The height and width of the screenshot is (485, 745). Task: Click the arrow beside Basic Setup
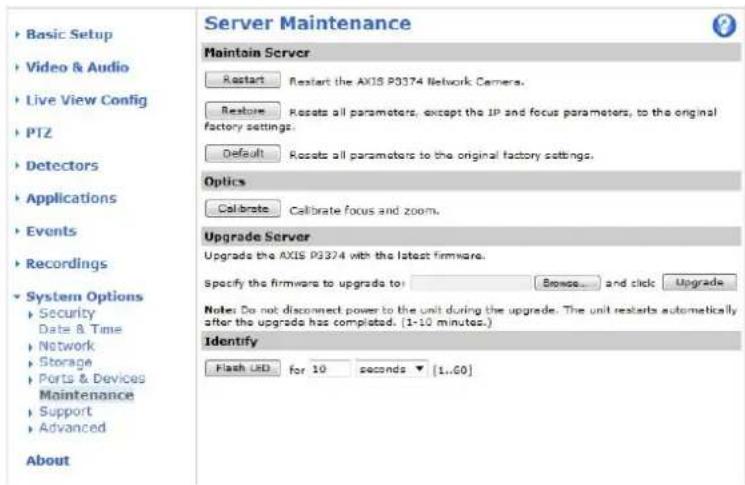pyautogui.click(x=18, y=34)
